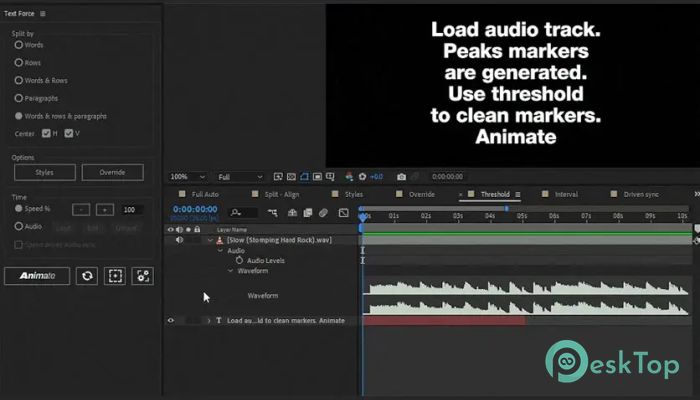Open the Full resolution dropdown

[240, 177]
